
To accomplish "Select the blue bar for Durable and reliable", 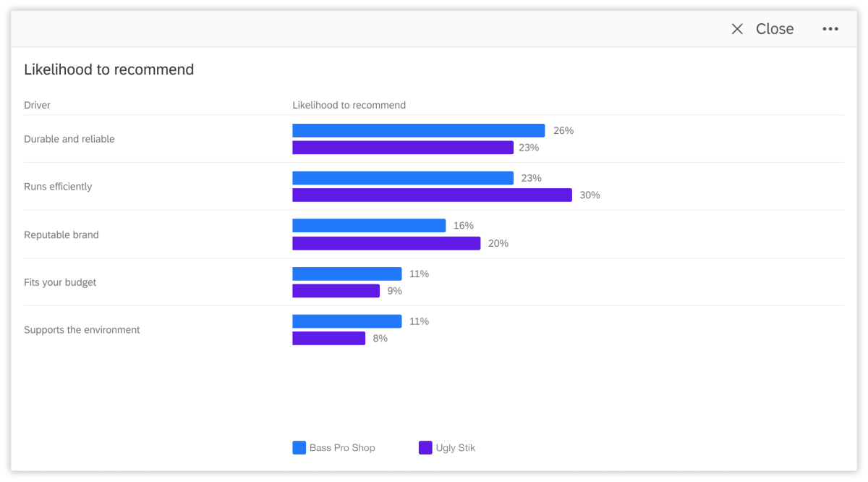I will [418, 130].
